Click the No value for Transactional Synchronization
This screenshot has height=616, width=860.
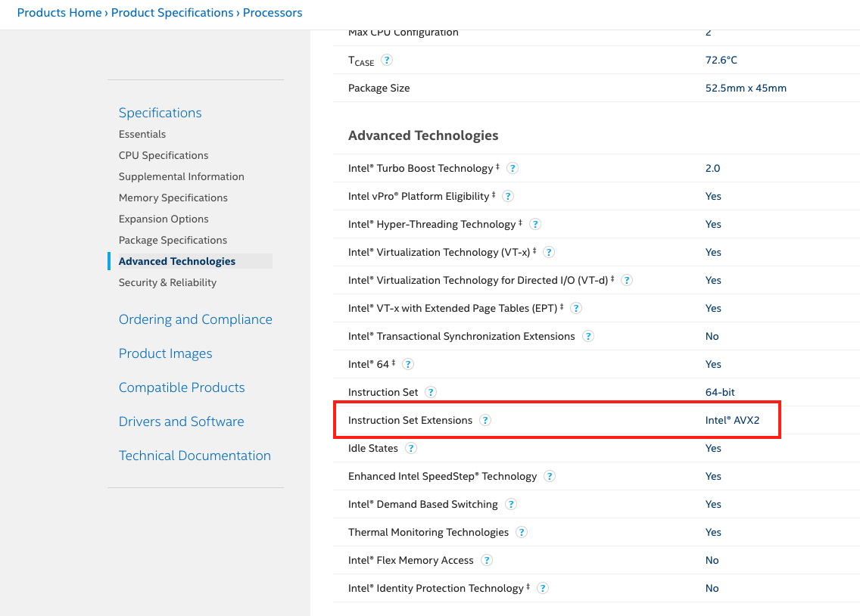[x=712, y=336]
